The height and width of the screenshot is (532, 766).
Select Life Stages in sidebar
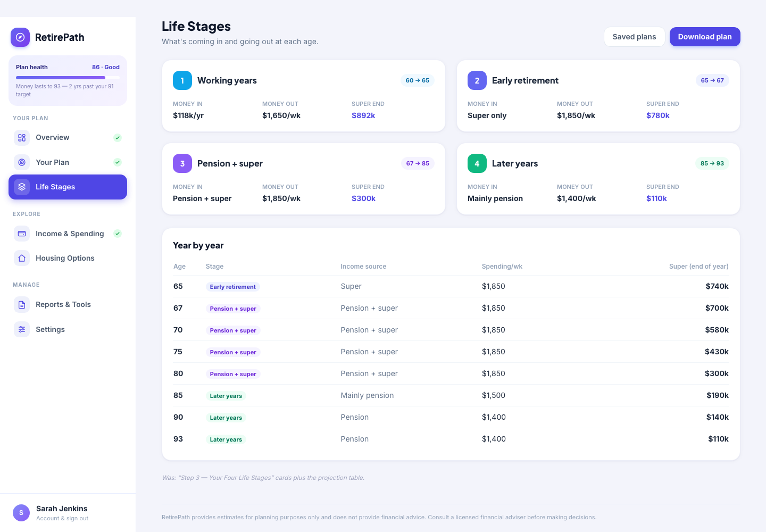(68, 187)
